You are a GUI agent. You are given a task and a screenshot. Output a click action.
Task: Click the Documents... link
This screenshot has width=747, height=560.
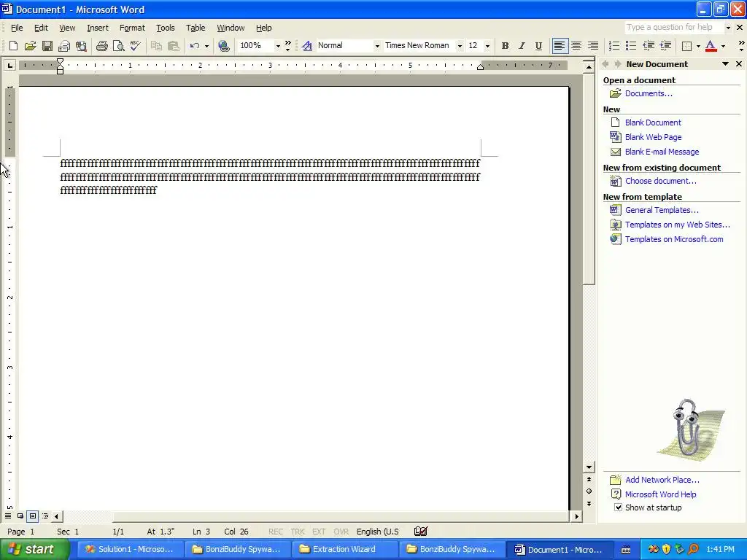pos(649,93)
